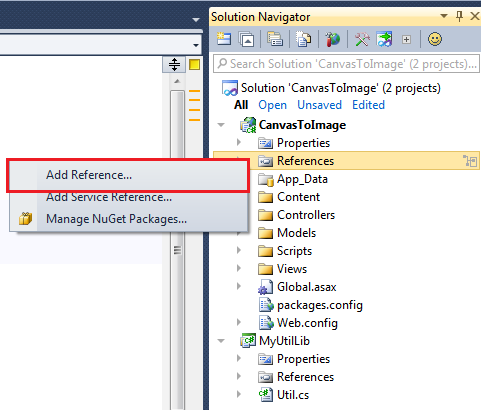Click the packages.config file icon
The image size is (481, 410).
point(266,305)
